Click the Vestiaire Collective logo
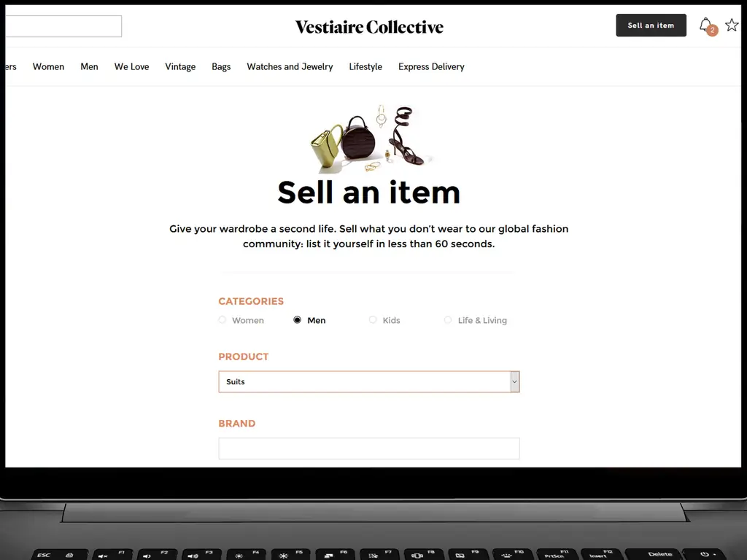Screen dimensions: 747x560 click(x=369, y=27)
